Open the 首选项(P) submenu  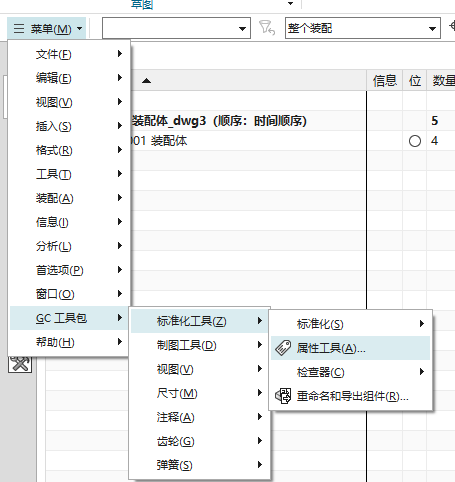click(x=69, y=270)
